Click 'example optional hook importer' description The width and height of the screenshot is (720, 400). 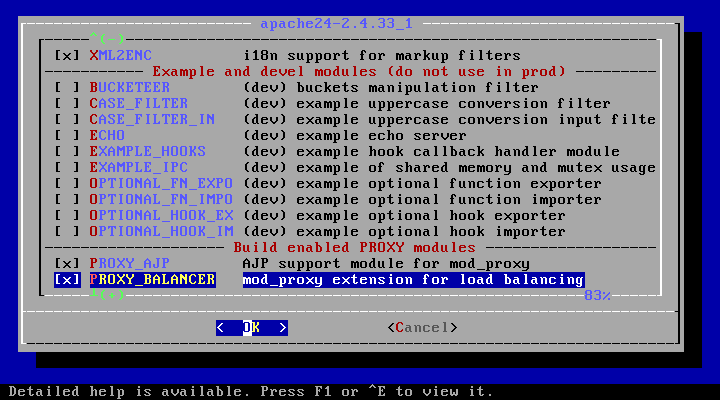pyautogui.click(x=431, y=231)
